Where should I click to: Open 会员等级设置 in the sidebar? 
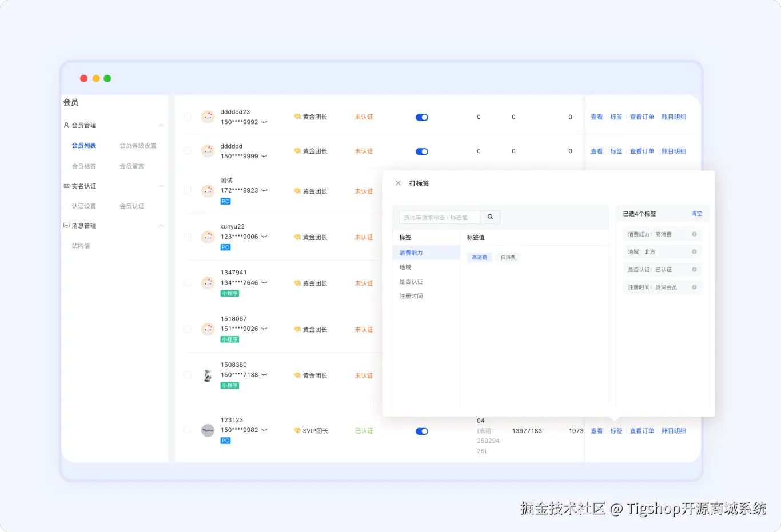138,146
